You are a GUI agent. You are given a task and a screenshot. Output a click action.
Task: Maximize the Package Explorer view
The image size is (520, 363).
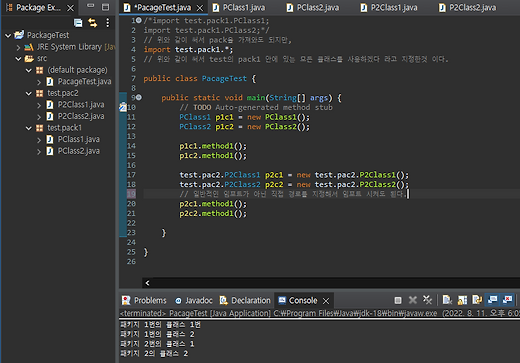105,7
